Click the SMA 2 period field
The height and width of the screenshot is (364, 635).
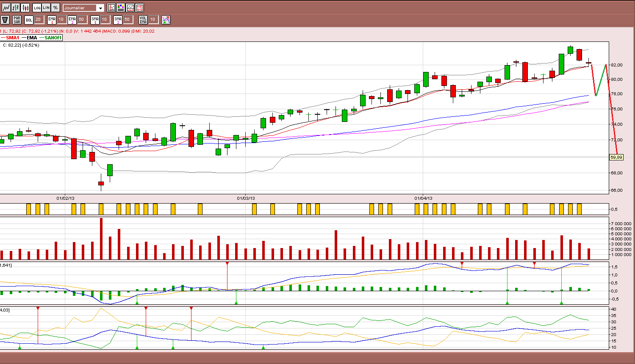(x=128, y=19)
